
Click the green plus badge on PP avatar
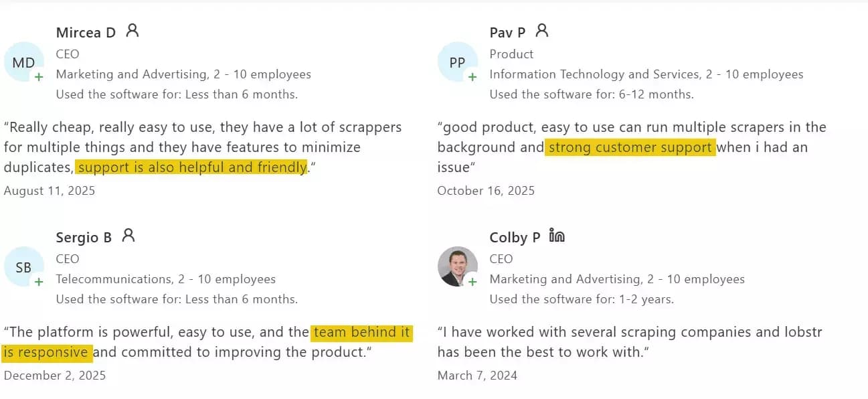coord(472,77)
